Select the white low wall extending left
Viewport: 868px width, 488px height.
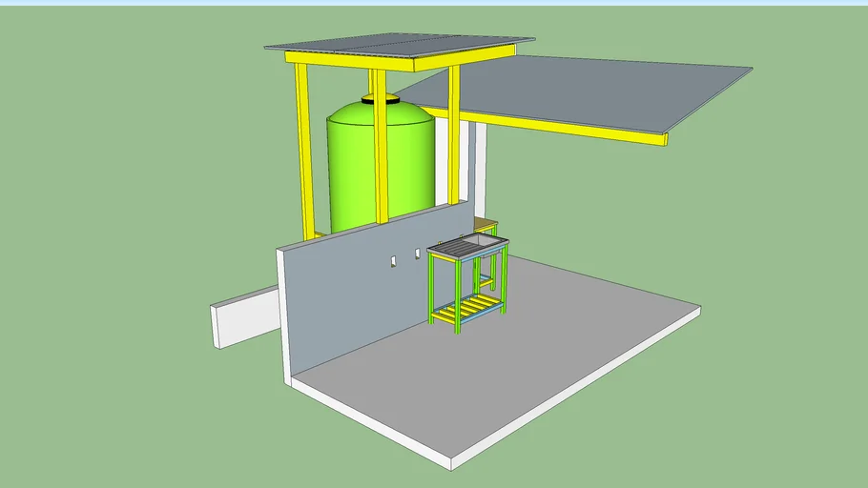click(x=245, y=316)
